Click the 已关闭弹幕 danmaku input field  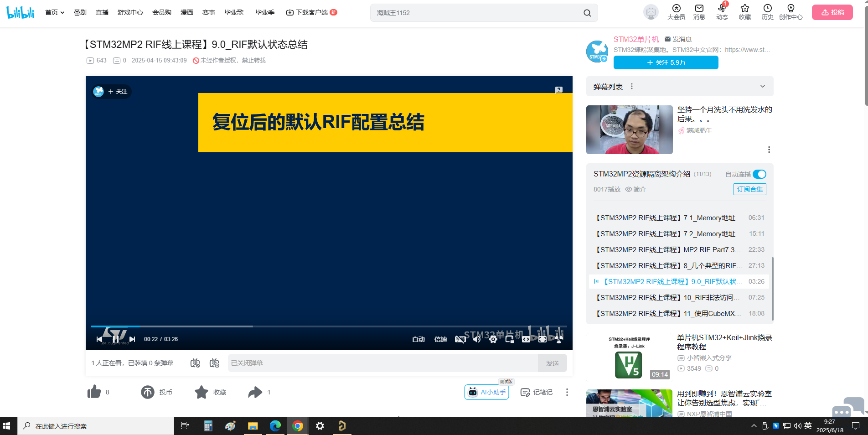(383, 363)
